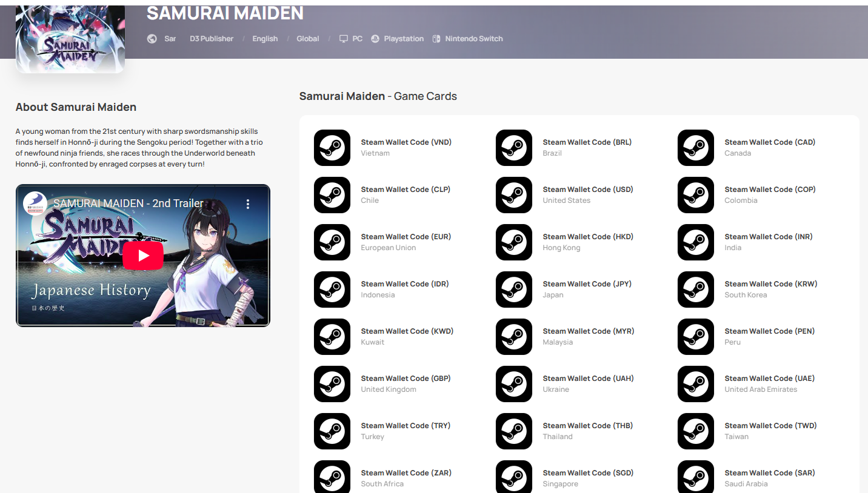This screenshot has width=868, height=493.
Task: Click the Steam icon beside United States USD card
Action: click(x=514, y=195)
